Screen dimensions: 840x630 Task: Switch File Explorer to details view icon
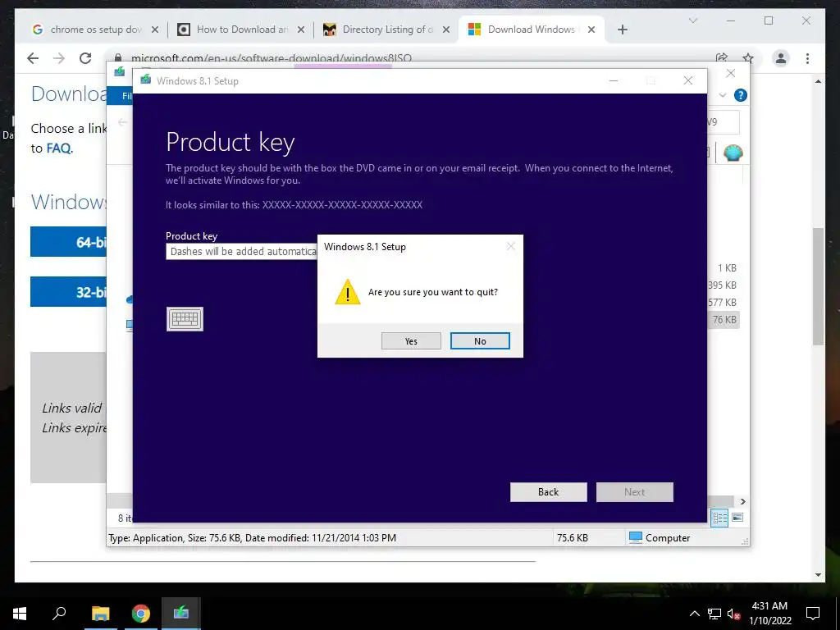tap(719, 518)
